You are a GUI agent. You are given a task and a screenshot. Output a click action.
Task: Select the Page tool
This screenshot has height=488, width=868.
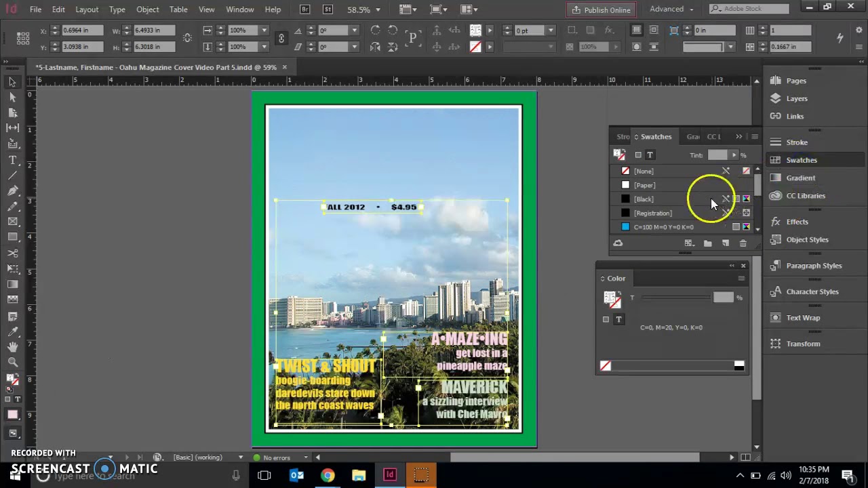pos(12,113)
